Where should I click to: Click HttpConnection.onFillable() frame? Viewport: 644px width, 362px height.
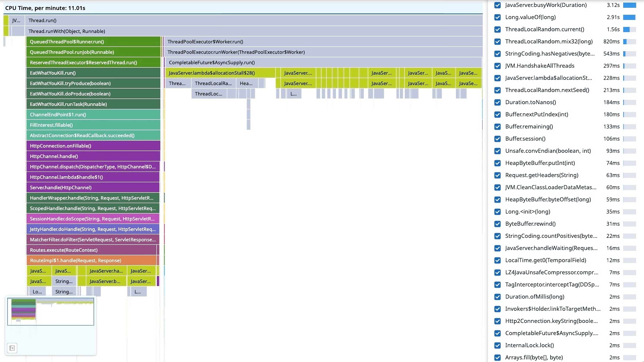[x=93, y=146]
